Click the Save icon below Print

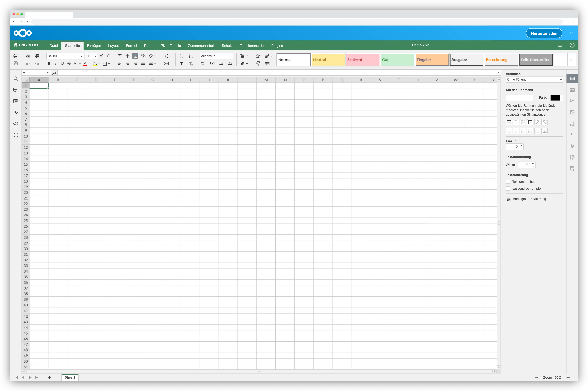16,64
